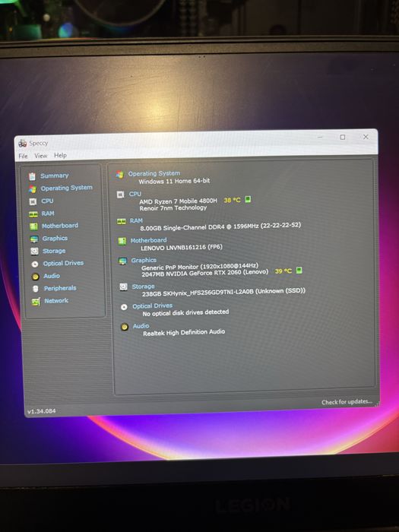
Task: Open the Help menu
Action: 60,155
